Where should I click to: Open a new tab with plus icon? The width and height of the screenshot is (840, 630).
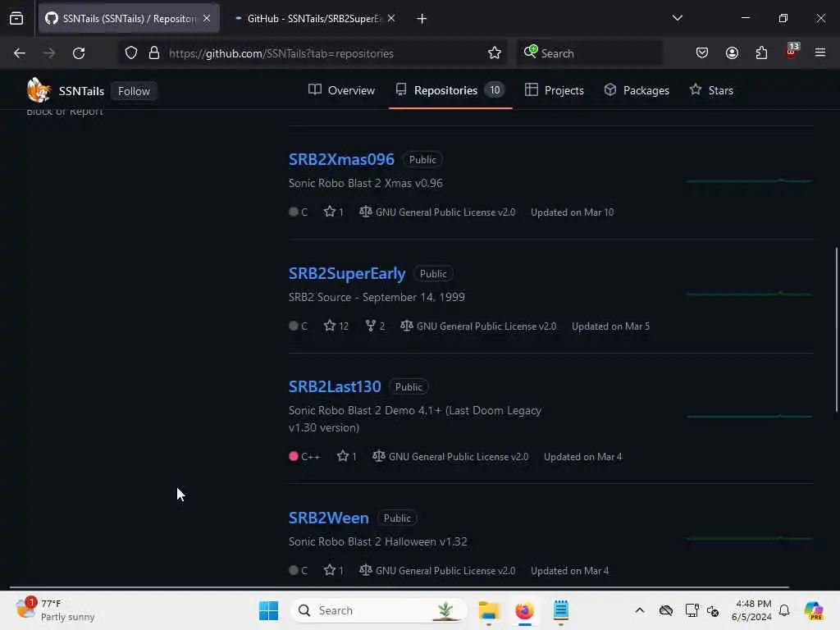(422, 19)
